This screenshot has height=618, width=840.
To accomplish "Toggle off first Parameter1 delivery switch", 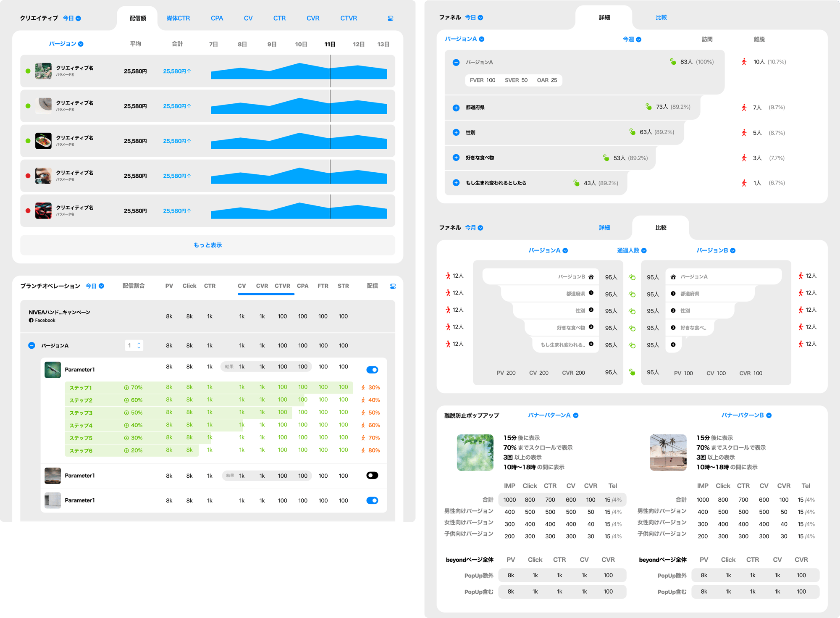I will click(372, 370).
